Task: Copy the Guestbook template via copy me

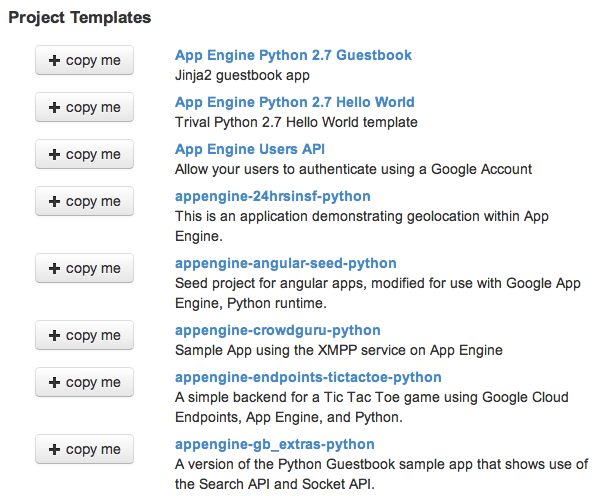Action: [85, 60]
